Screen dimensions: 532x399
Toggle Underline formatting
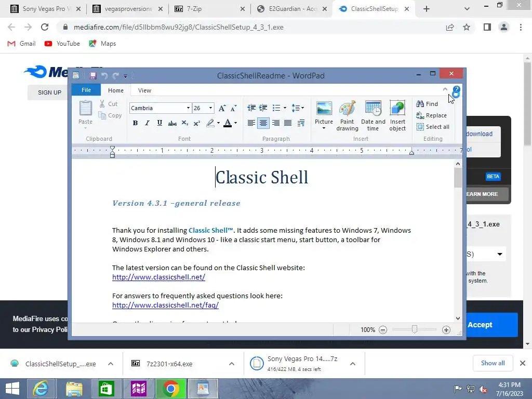point(159,123)
